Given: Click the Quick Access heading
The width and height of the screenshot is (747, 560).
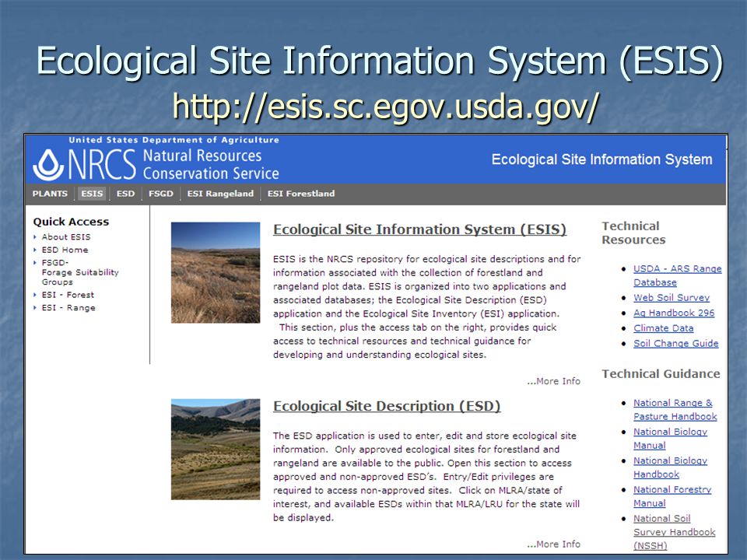Looking at the screenshot, I should [71, 222].
